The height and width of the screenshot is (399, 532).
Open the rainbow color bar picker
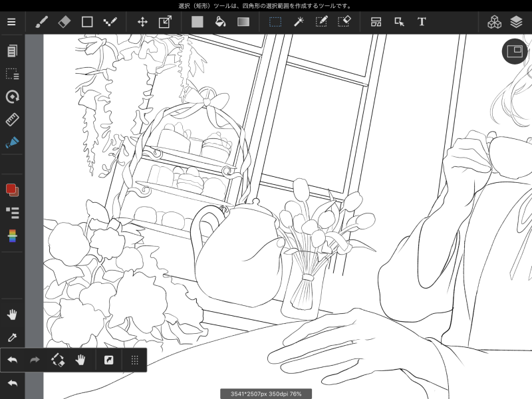[12, 236]
